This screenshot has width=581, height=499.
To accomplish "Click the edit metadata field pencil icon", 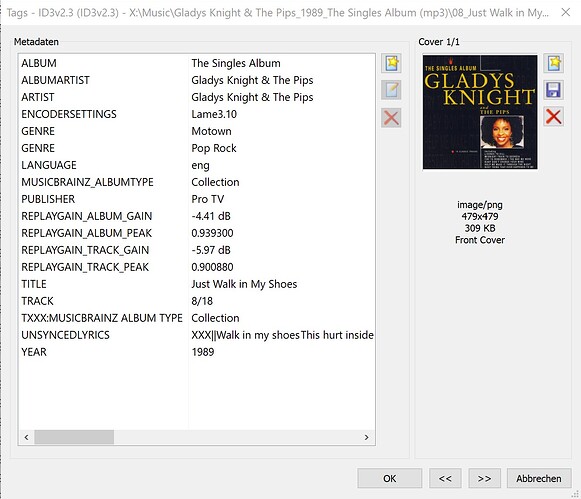I will 391,90.
